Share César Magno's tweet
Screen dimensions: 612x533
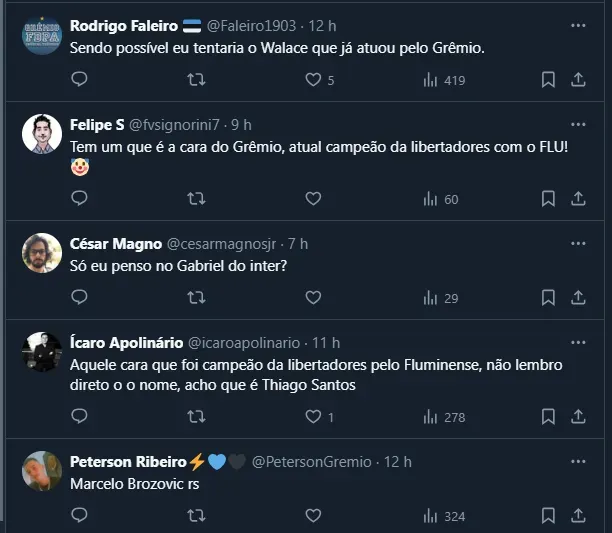(578, 297)
